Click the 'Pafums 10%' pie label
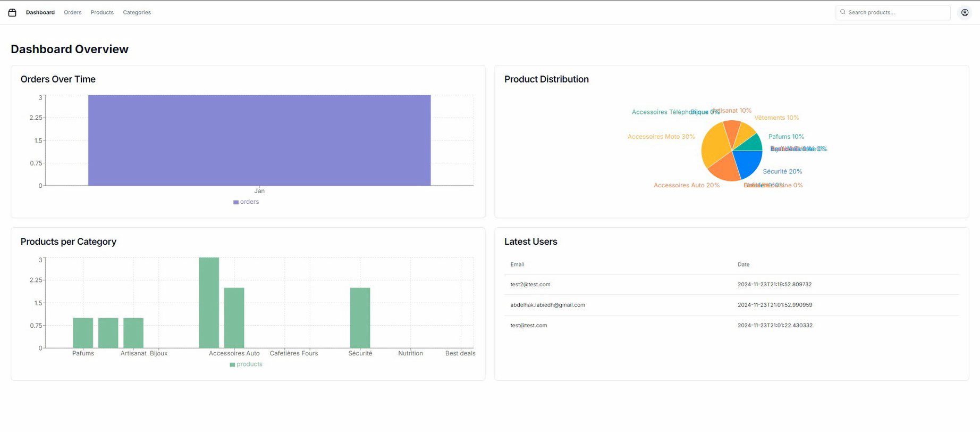The width and height of the screenshot is (980, 432). click(x=786, y=137)
